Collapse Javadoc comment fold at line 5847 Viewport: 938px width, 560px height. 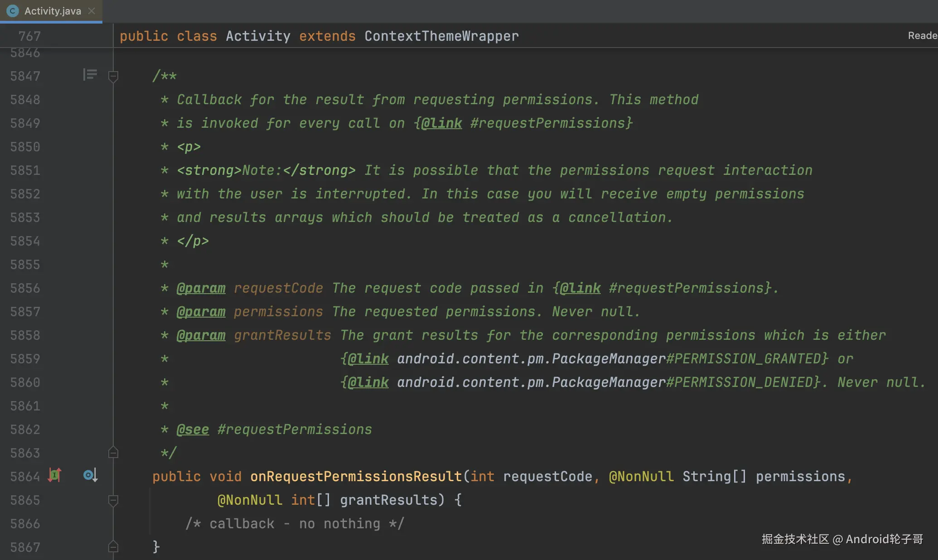[113, 76]
